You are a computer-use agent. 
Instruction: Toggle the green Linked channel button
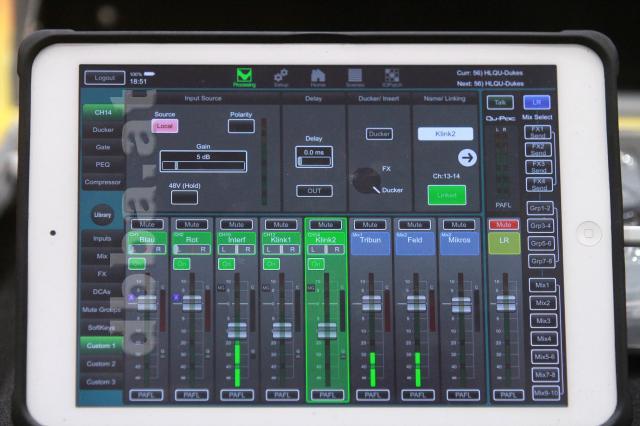[x=446, y=195]
